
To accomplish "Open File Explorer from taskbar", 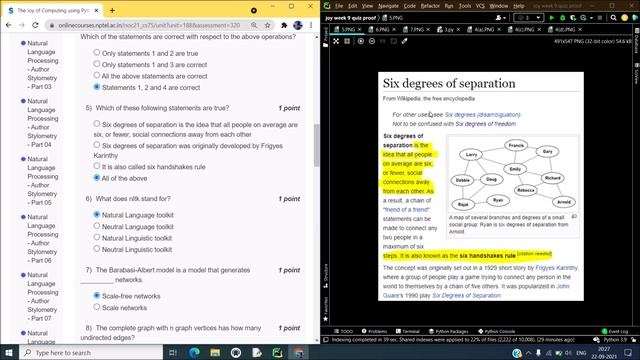I will point(215,352).
